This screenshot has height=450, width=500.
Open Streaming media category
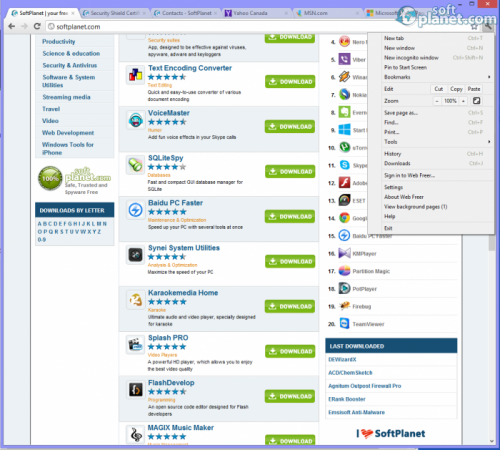tap(66, 97)
